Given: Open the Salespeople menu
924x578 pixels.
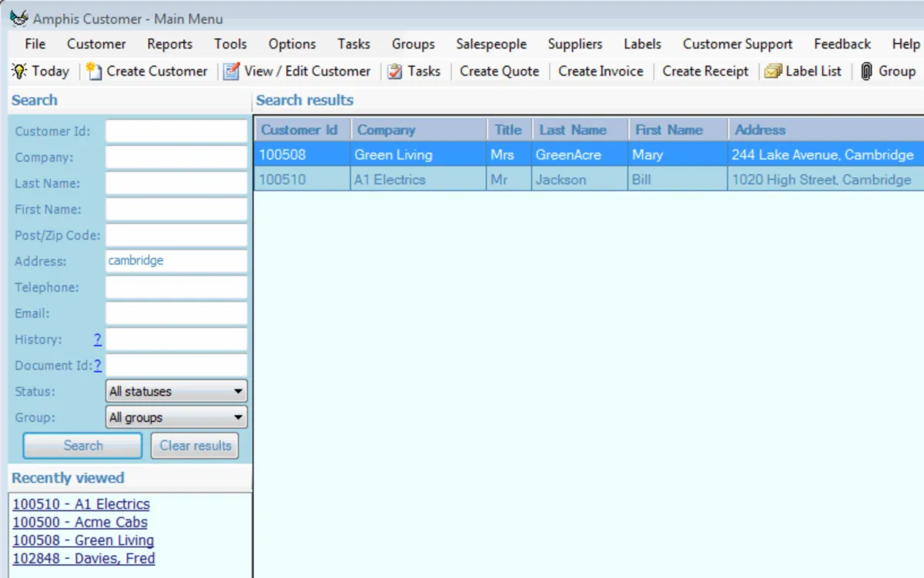Looking at the screenshot, I should 491,44.
